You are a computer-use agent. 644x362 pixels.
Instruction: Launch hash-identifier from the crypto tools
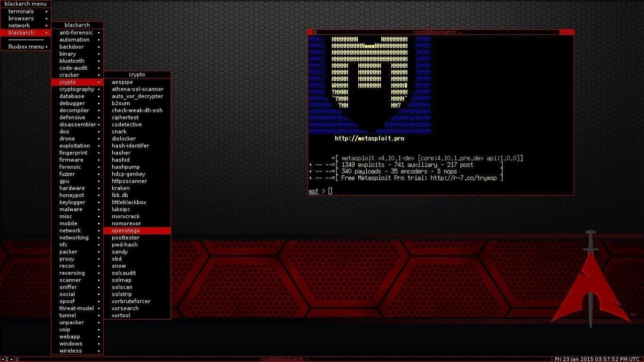132,145
